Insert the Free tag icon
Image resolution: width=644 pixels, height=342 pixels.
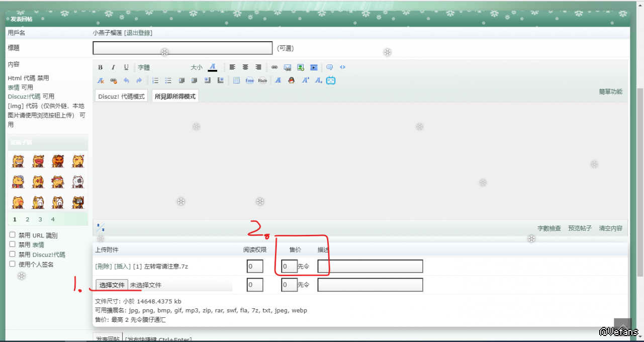coord(249,80)
